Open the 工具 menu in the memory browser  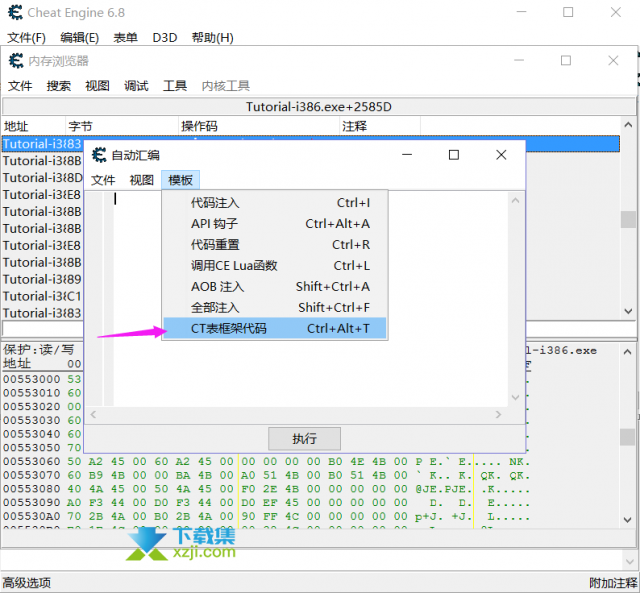coord(175,86)
